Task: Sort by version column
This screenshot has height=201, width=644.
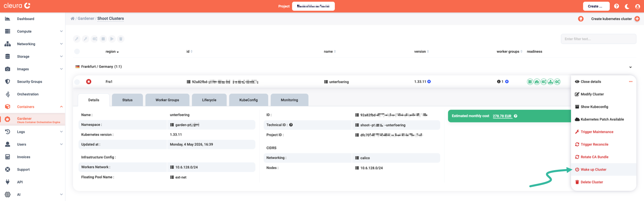Action: pyautogui.click(x=421, y=52)
